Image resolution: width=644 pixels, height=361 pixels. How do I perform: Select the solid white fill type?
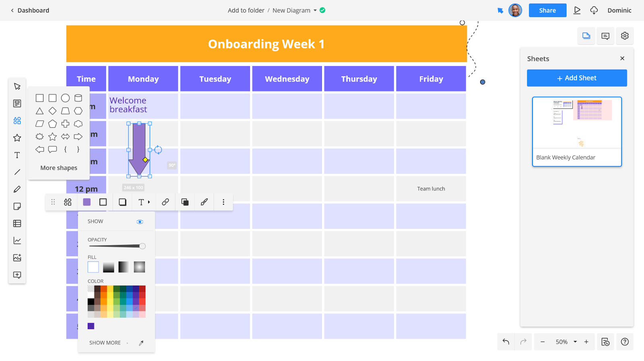[x=93, y=267]
